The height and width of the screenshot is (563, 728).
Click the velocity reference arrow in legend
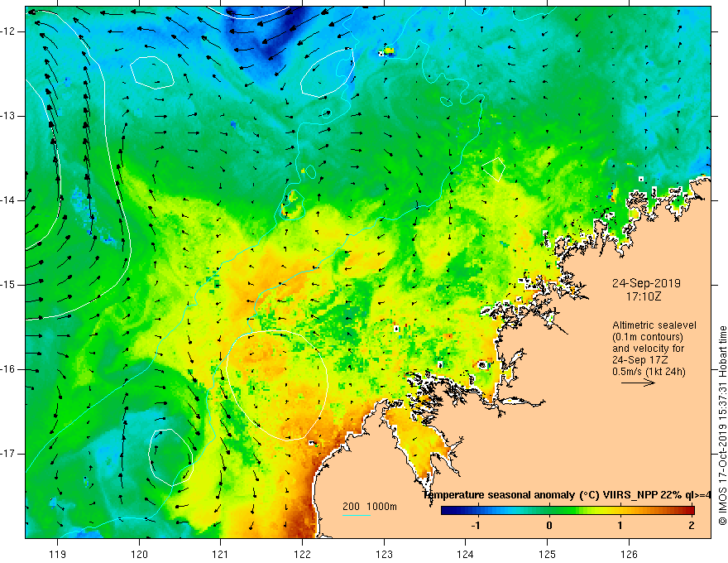(638, 383)
